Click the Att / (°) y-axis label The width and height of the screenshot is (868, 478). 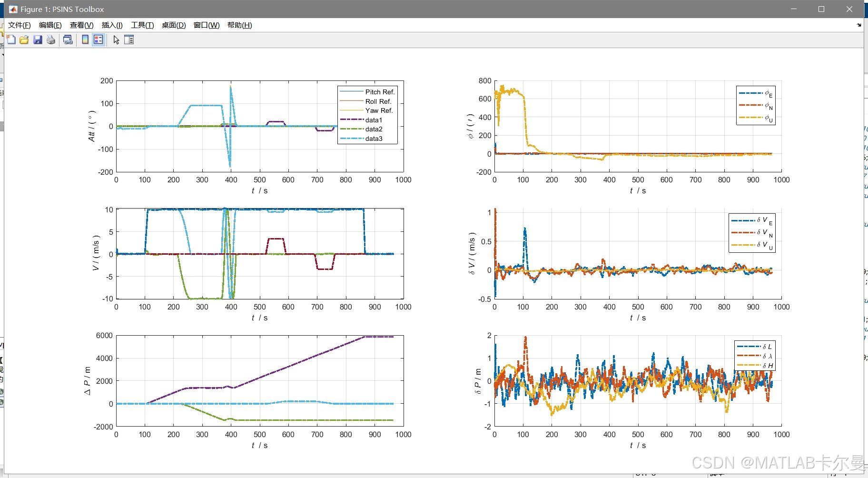(x=92, y=126)
